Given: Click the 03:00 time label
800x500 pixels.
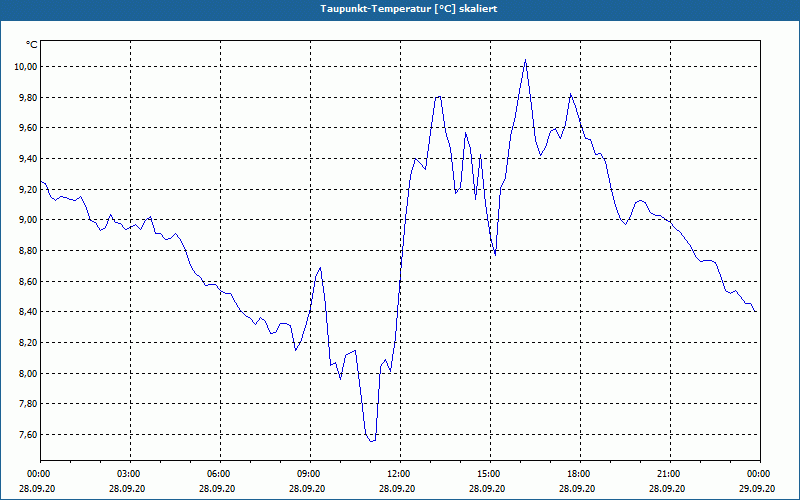Looking at the screenshot, I should click(x=131, y=474).
